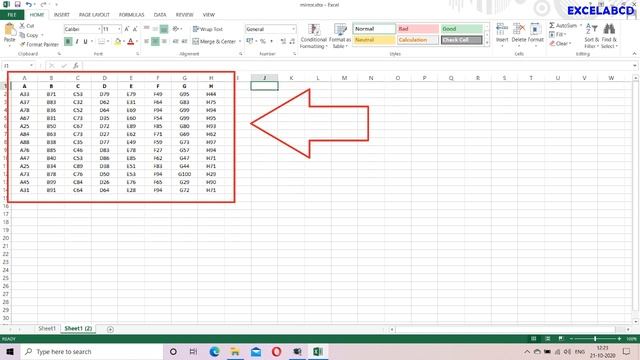Image resolution: width=640 pixels, height=360 pixels.
Task: Open the Name Box dropdown
Action: coord(31,66)
